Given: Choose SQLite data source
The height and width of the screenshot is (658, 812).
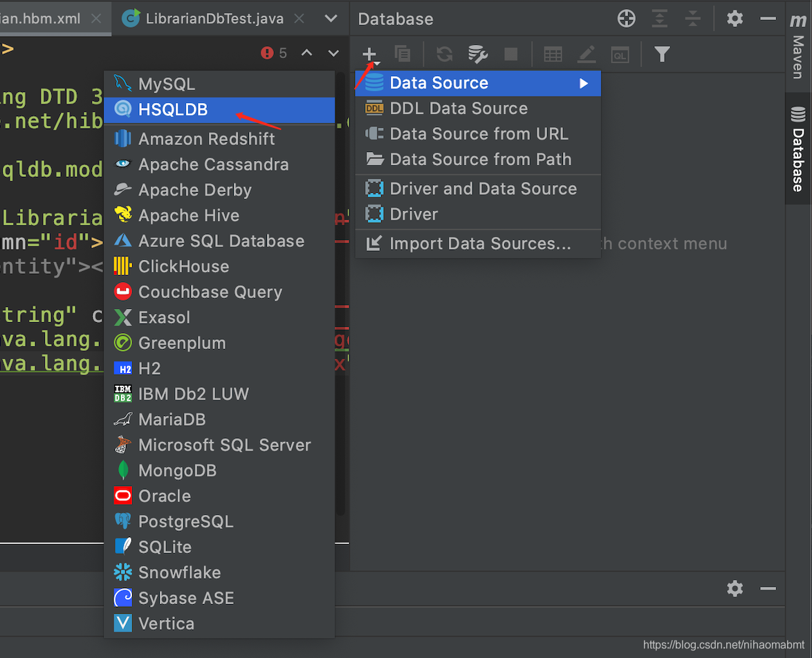Looking at the screenshot, I should [x=219, y=547].
